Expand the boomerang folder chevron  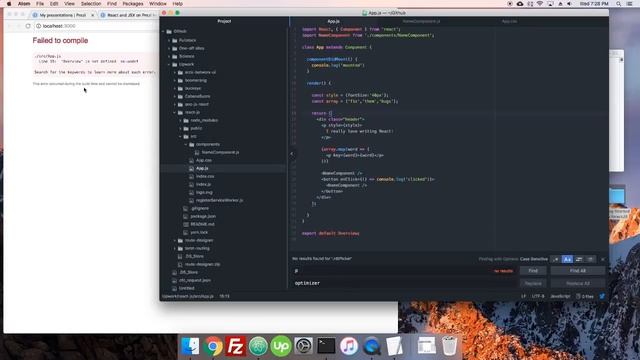175,80
